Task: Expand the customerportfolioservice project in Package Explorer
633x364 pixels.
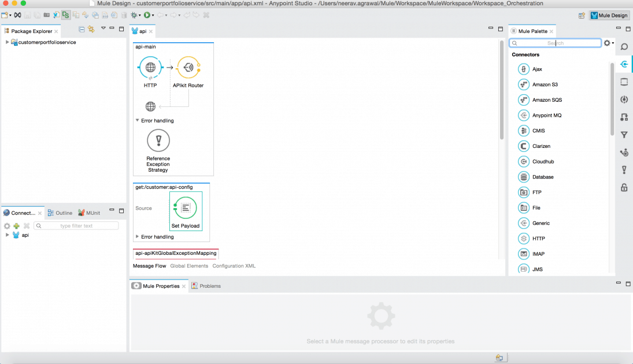Action: pos(7,42)
